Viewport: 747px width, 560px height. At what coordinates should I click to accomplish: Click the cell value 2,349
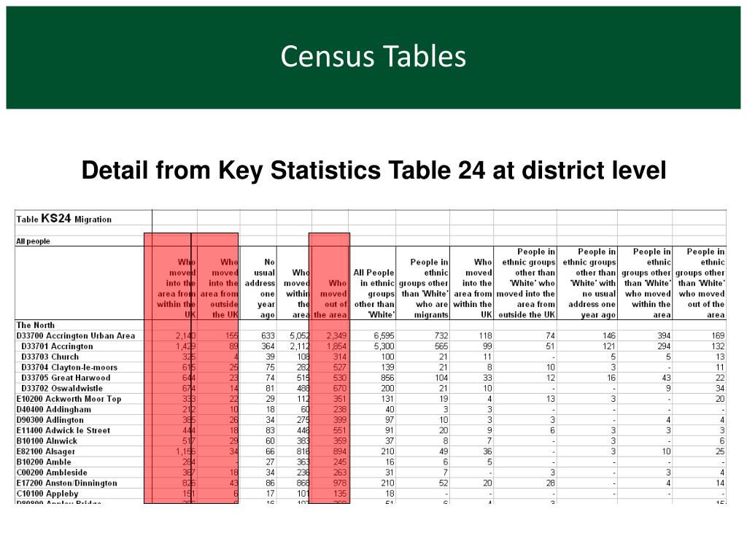pyautogui.click(x=336, y=335)
